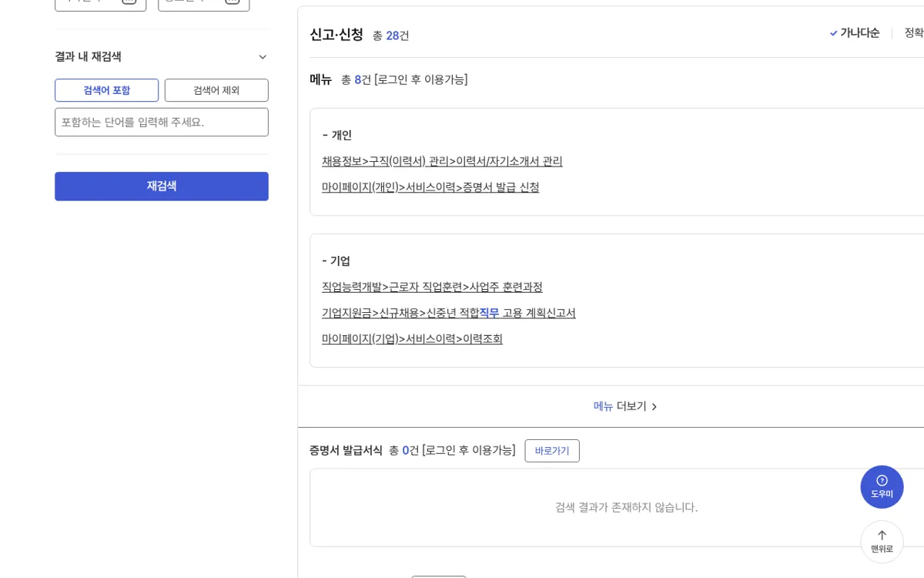Open 사업주 훈련과정 link

click(x=432, y=287)
